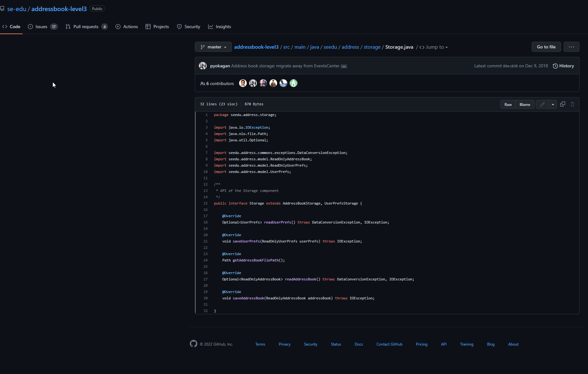Open the Security tab in repo navigation
The height and width of the screenshot is (374, 588).
pos(189,27)
